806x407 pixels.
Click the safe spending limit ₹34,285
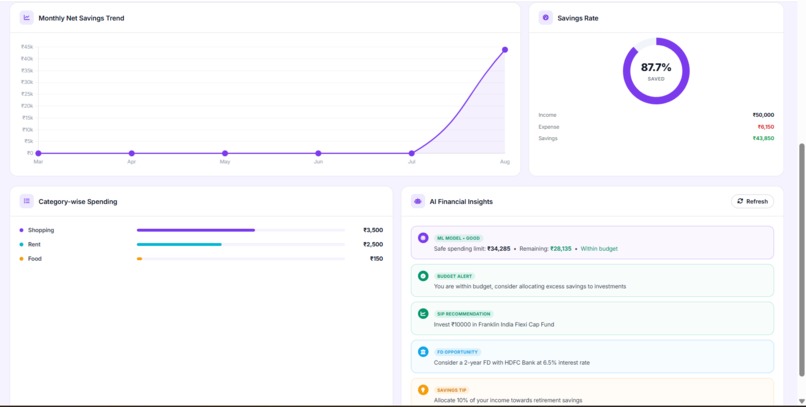pyautogui.click(x=499, y=249)
